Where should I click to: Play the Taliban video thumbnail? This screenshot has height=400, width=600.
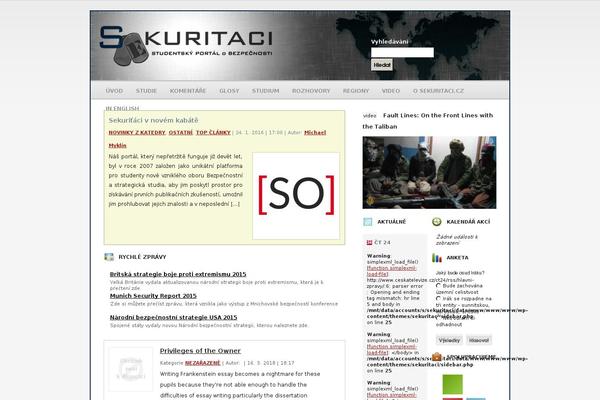click(x=429, y=172)
